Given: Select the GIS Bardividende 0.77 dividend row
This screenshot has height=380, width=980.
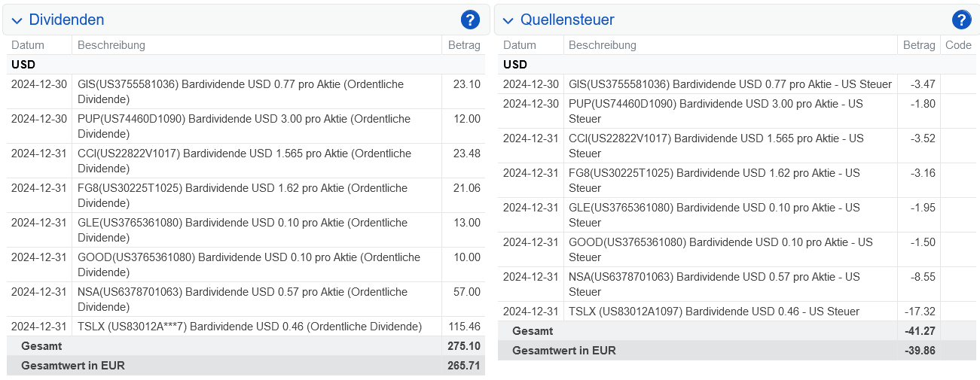Looking at the screenshot, I should tap(246, 92).
